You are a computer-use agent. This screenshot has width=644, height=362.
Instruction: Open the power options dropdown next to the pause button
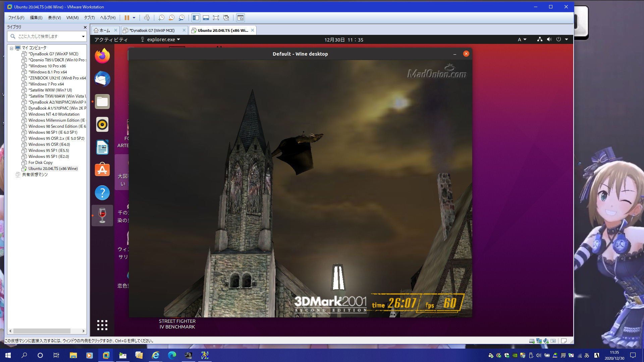click(134, 18)
